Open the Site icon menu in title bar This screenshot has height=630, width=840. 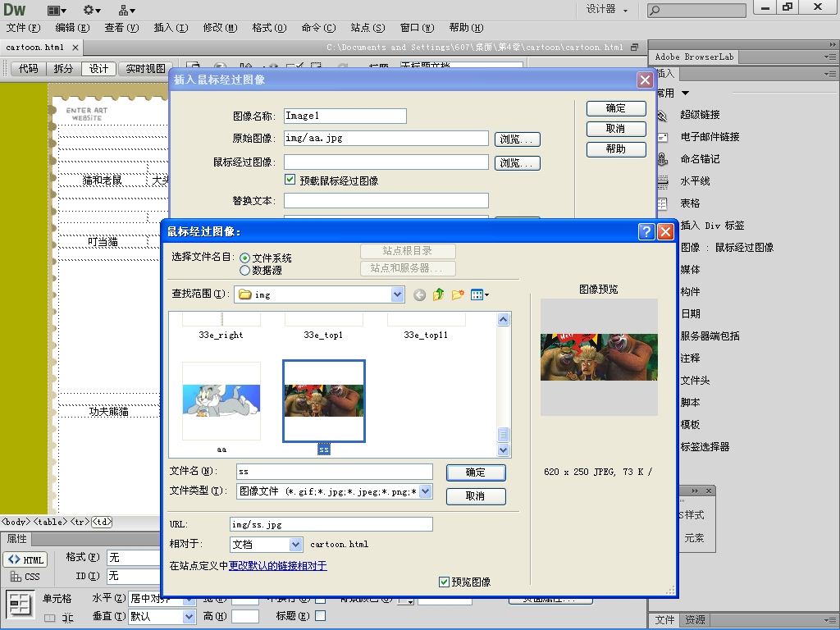(127, 10)
